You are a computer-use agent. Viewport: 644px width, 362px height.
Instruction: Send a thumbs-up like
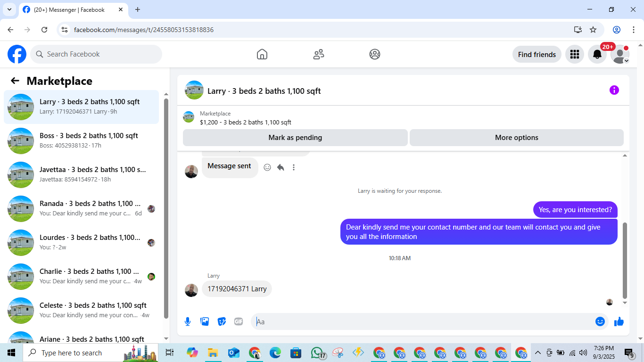tap(619, 321)
